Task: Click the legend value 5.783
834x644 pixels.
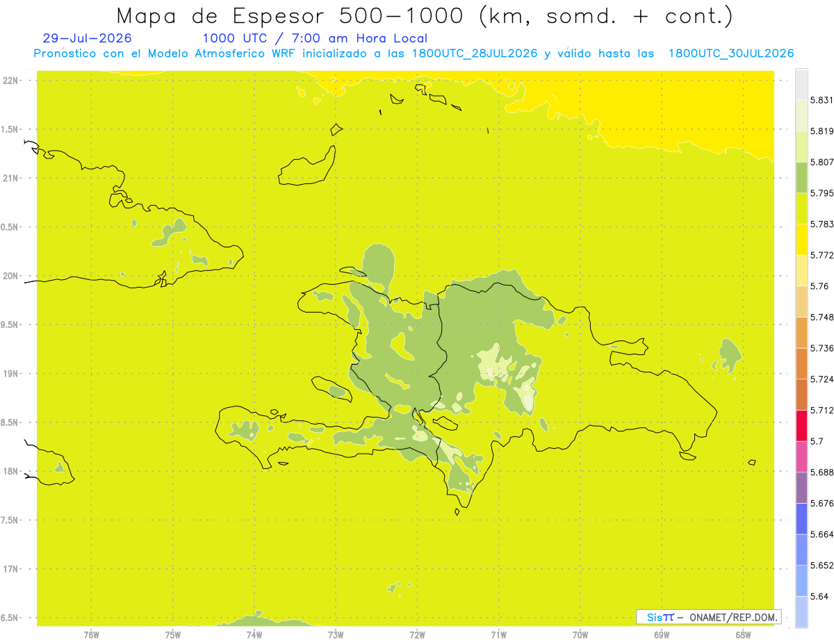Action: (821, 224)
